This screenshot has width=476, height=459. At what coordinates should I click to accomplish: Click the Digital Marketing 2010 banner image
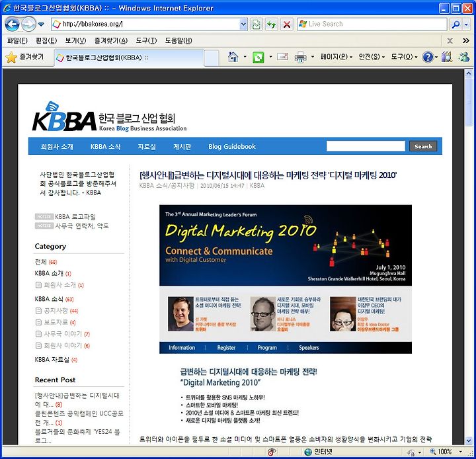[286, 245]
